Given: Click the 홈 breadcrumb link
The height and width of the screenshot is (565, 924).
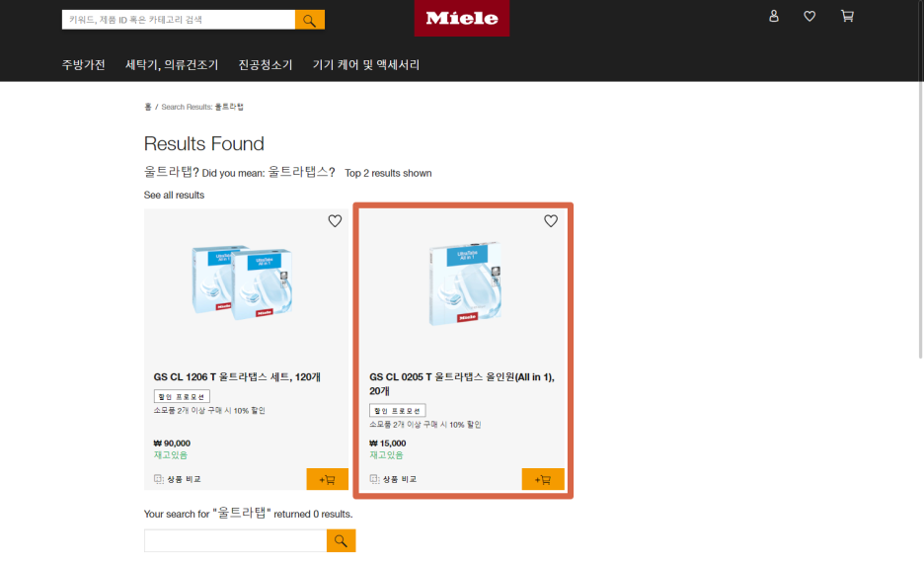Looking at the screenshot, I should [x=148, y=107].
